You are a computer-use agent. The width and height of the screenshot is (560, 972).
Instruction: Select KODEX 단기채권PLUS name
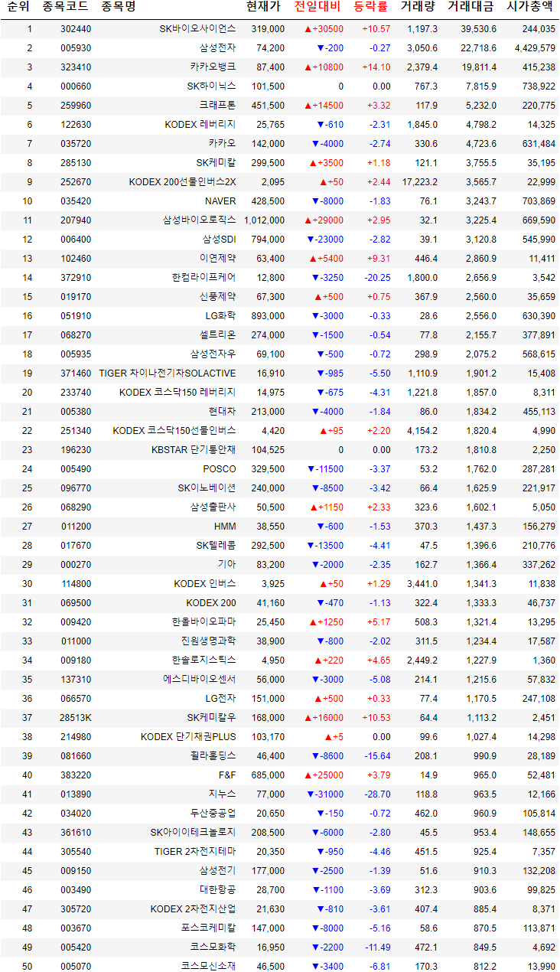click(188, 737)
